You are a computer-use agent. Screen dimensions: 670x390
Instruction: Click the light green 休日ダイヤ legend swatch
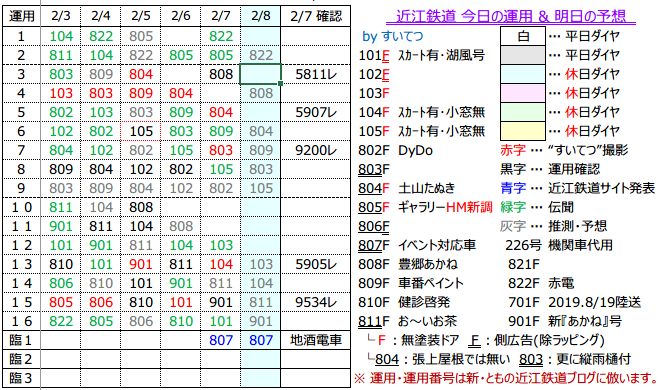[x=523, y=112]
